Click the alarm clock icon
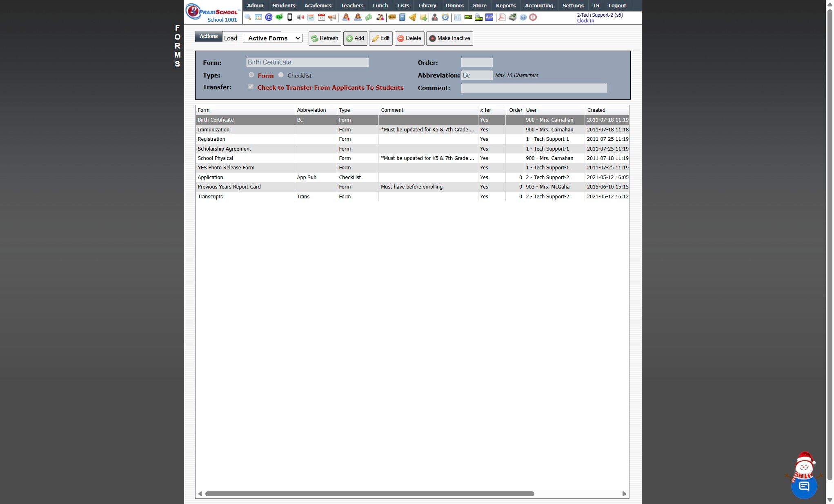834x504 pixels. point(445,17)
